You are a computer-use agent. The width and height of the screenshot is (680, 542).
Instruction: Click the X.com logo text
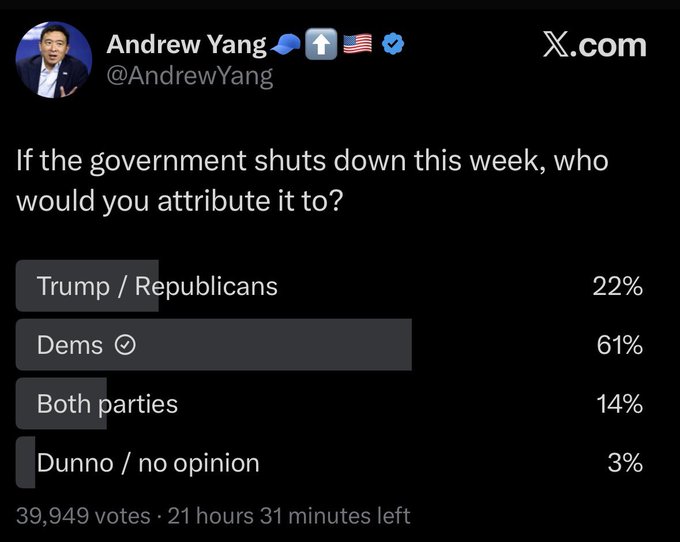(x=594, y=45)
